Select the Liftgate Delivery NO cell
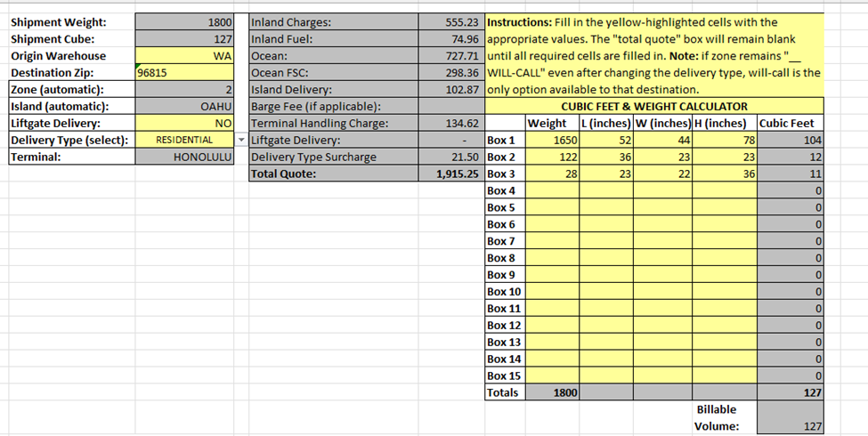The image size is (868, 436). tap(184, 124)
